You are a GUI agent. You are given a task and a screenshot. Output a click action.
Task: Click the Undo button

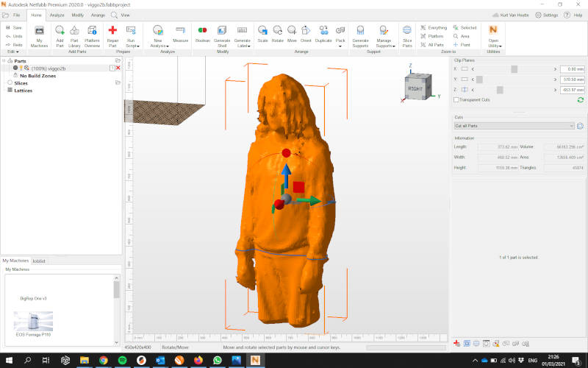point(14,36)
